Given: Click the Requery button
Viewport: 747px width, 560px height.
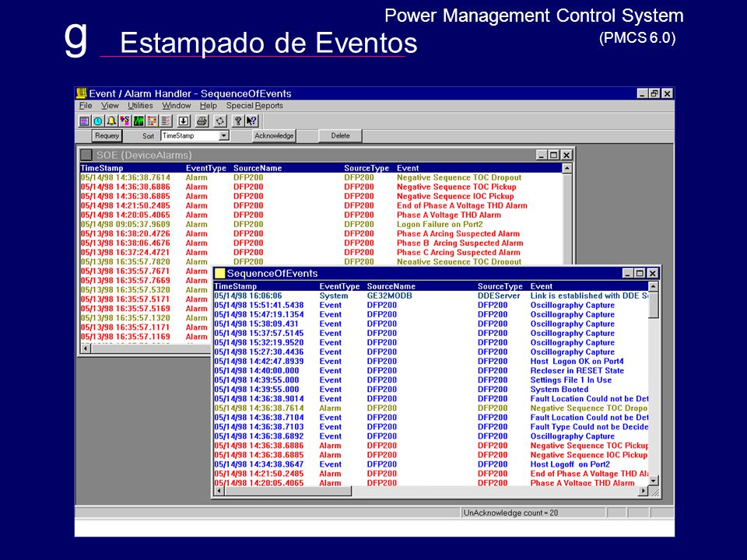Looking at the screenshot, I should (107, 135).
